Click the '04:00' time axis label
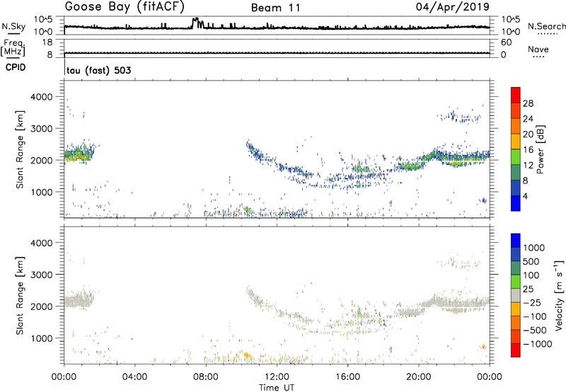The width and height of the screenshot is (566, 392). coord(135,377)
